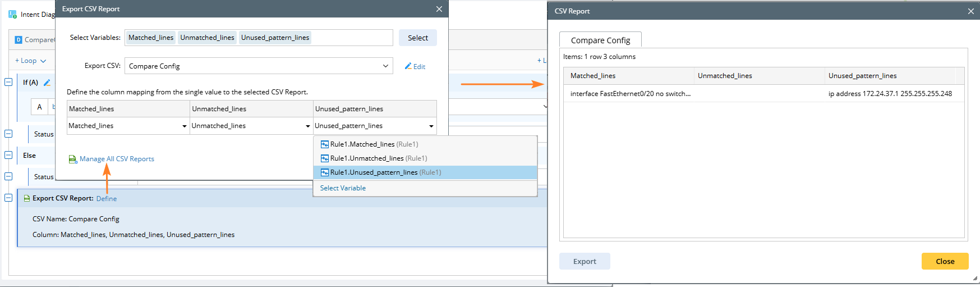Click the blue D icon beside Compare
This screenshot has height=287, width=980.
point(19,40)
